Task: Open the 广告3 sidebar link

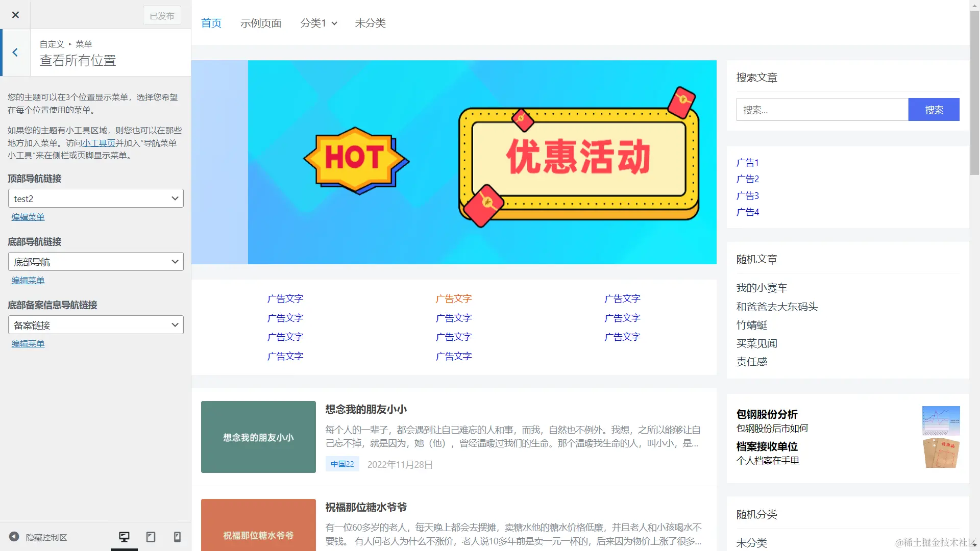Action: pos(748,196)
